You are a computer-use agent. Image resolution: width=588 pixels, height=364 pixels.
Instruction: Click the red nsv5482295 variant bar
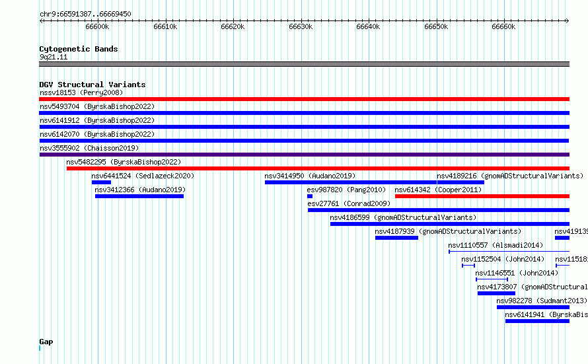pyautogui.click(x=318, y=168)
